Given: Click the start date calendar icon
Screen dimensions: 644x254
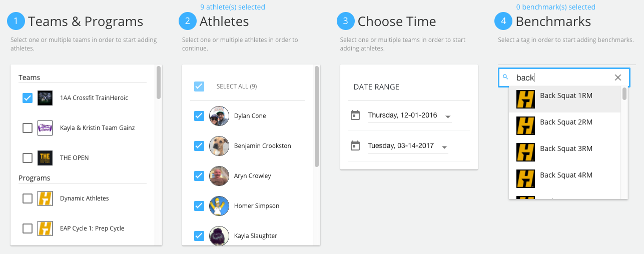Looking at the screenshot, I should pos(355,115).
